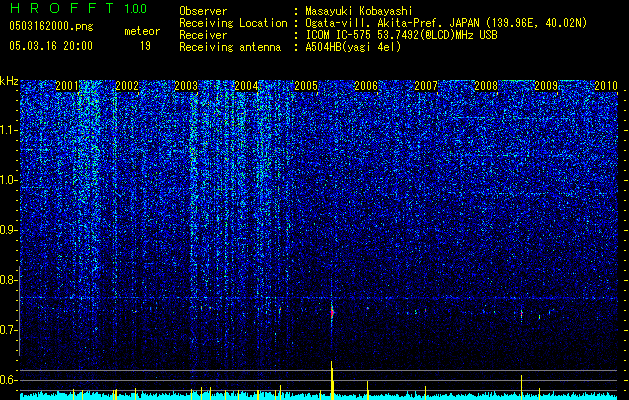Click the bright red meteor echo after 2005
This screenshot has height=400, width=629.
(332, 313)
